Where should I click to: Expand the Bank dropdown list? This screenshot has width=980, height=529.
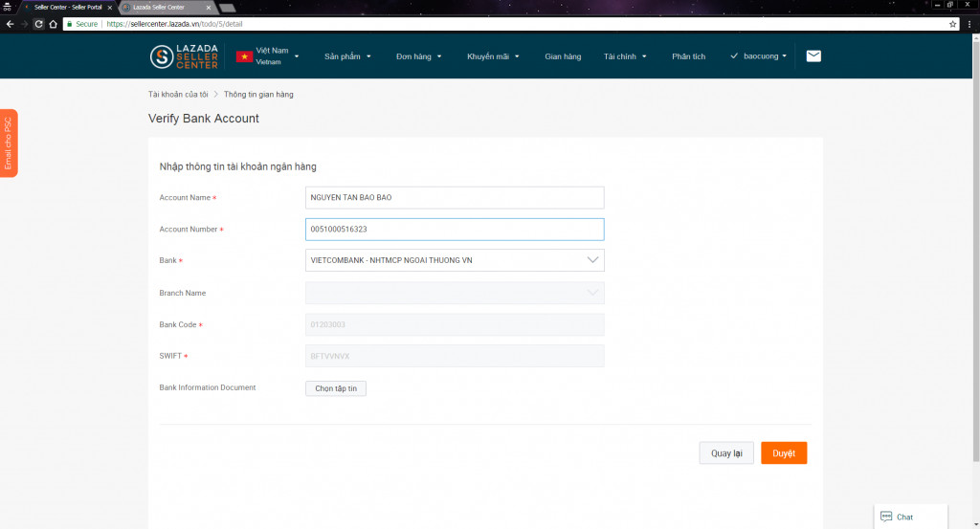[x=592, y=260]
